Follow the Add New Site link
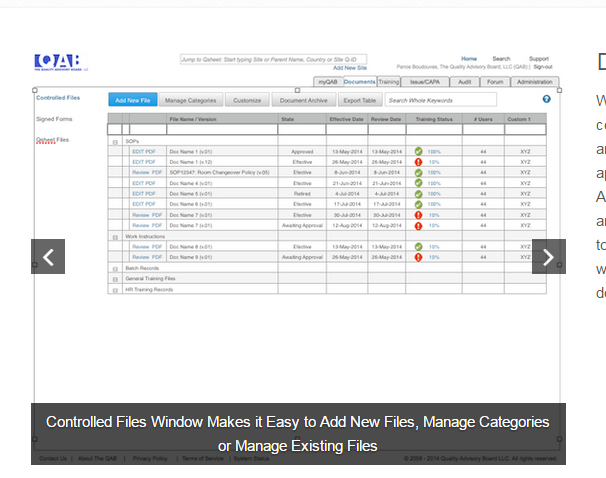Image resolution: width=606 pixels, height=478 pixels. (x=350, y=68)
